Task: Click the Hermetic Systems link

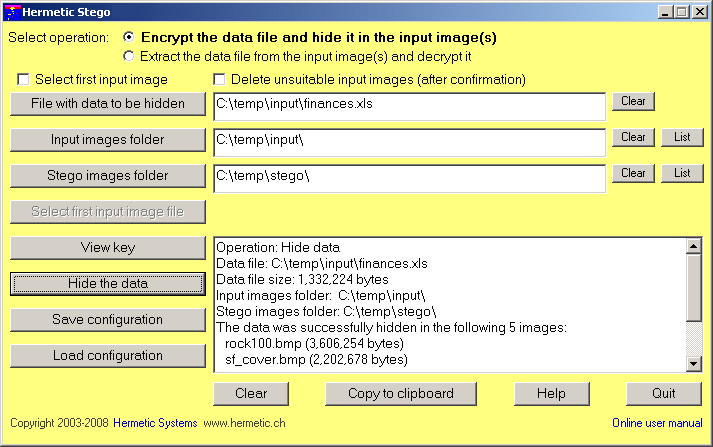Action: click(155, 423)
